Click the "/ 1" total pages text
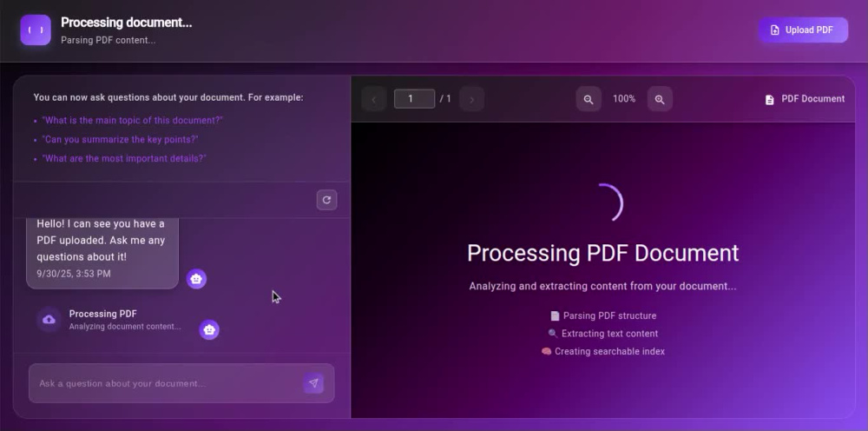Screen dimensions: 868x431 [x=445, y=99]
